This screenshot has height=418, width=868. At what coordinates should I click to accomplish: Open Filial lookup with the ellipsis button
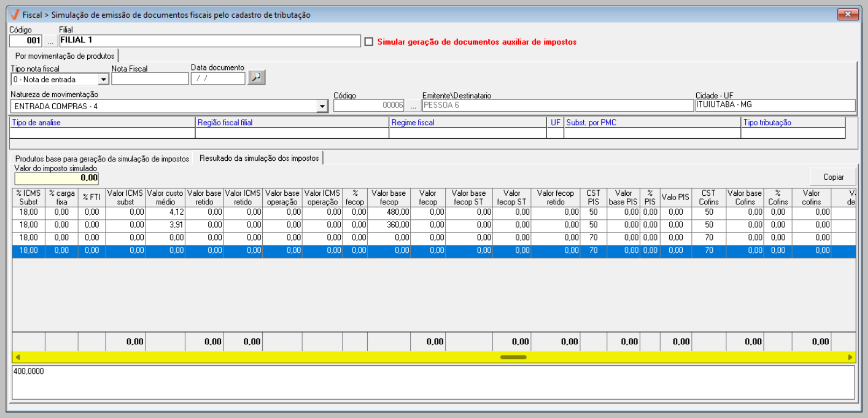(51, 41)
